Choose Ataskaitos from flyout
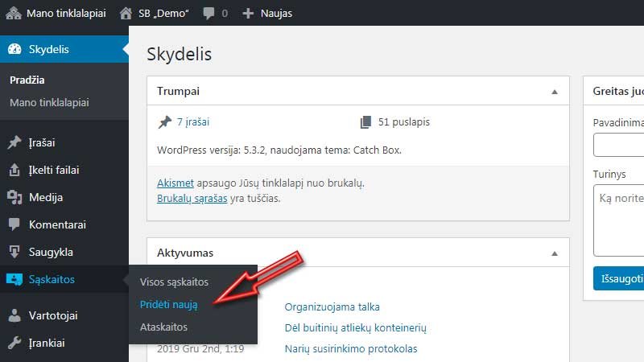The height and width of the screenshot is (362, 644). [x=163, y=327]
